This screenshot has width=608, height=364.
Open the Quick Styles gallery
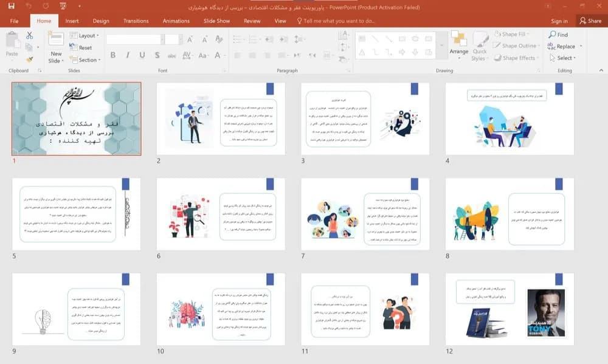pos(480,47)
